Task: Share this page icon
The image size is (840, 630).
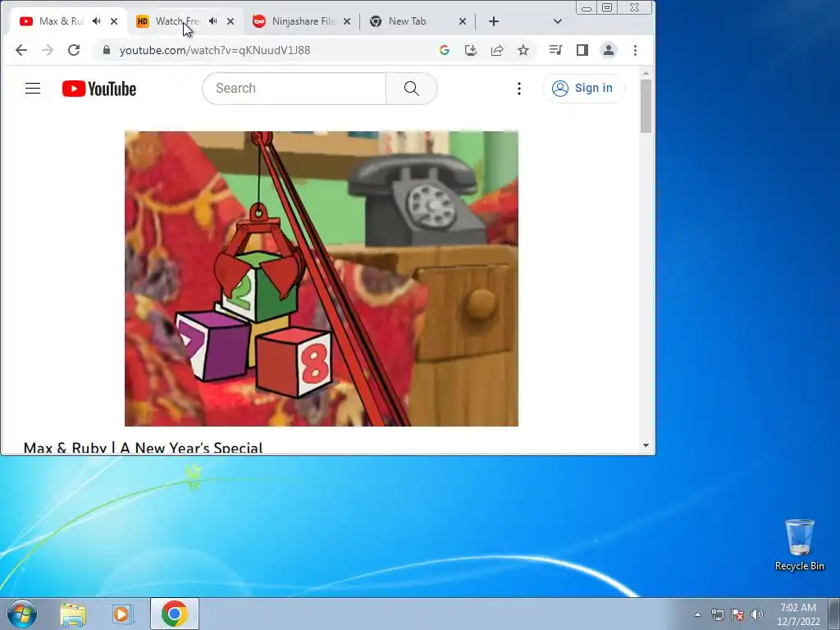Action: [496, 50]
